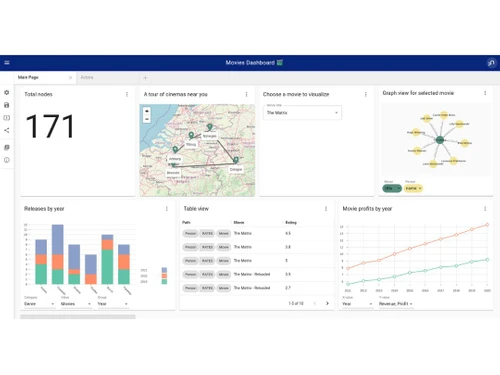
Task: Click the load dashboard icon in sidebar
Action: pyautogui.click(x=7, y=118)
